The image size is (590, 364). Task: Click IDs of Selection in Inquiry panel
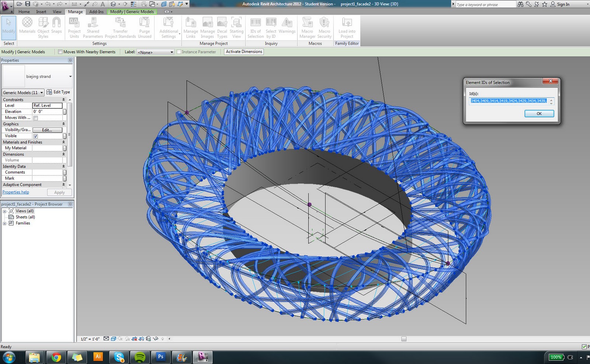[255, 28]
